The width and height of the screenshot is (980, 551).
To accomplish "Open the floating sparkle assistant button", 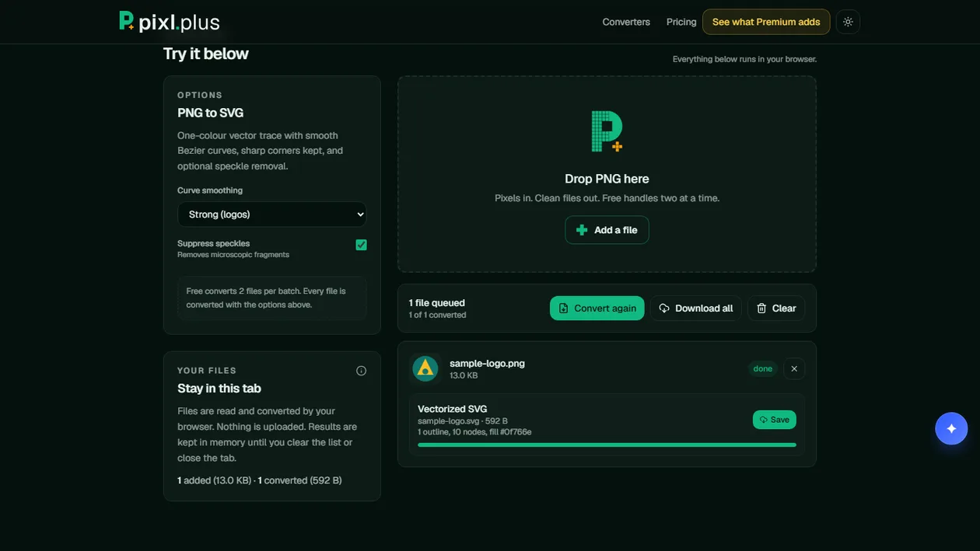I will point(951,428).
